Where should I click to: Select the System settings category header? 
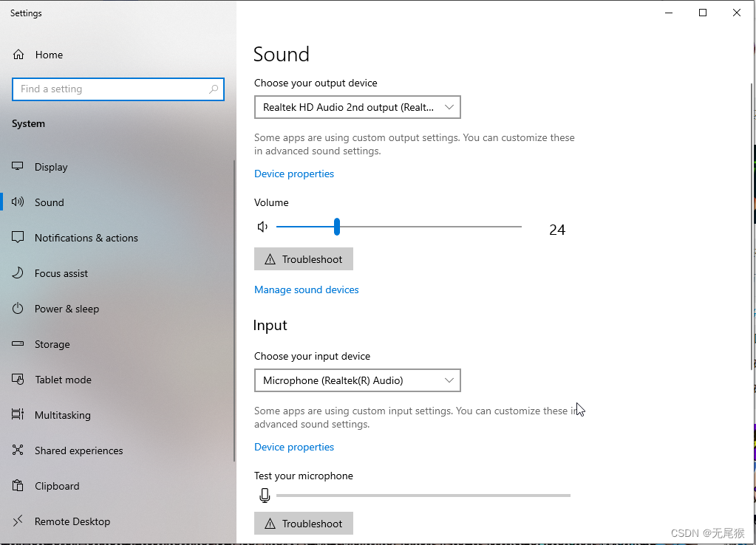[x=28, y=123]
